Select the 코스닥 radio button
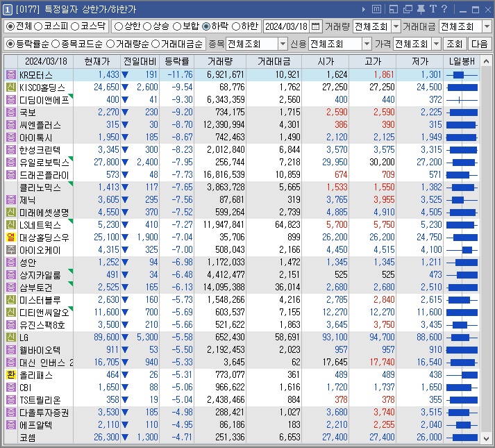Viewport: 495px width, 448px height. point(87,26)
